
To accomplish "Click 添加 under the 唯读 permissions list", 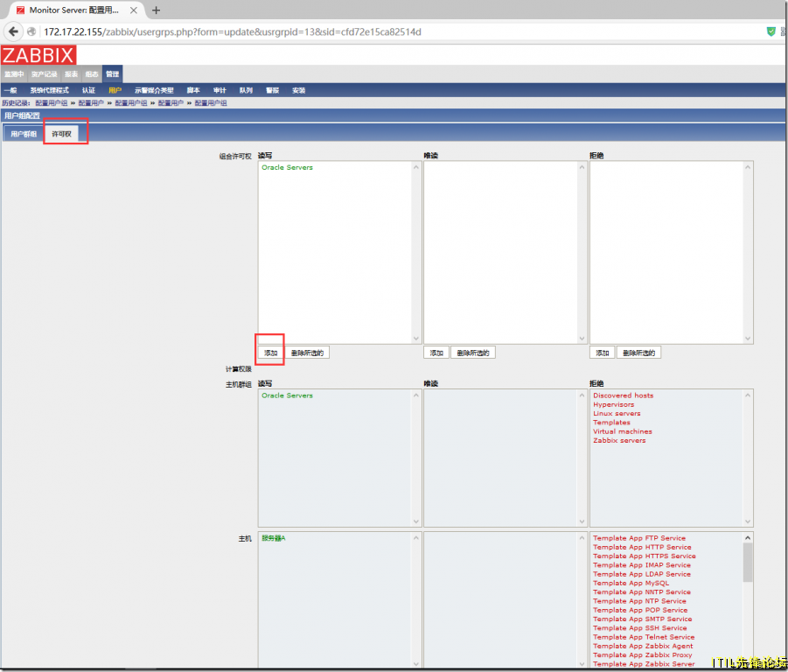I will tap(436, 353).
